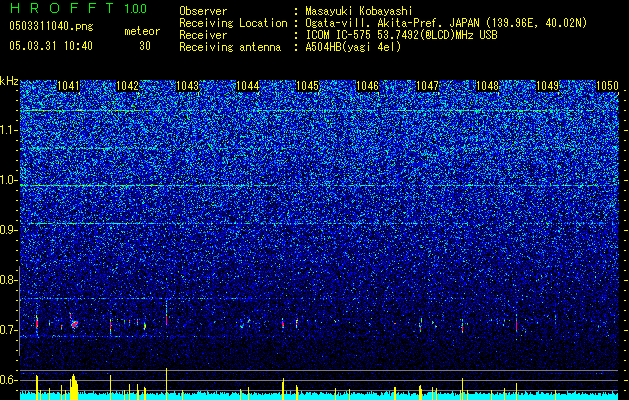Click the 0.7 kHz axis label
629x400 pixels.
tap(8, 330)
